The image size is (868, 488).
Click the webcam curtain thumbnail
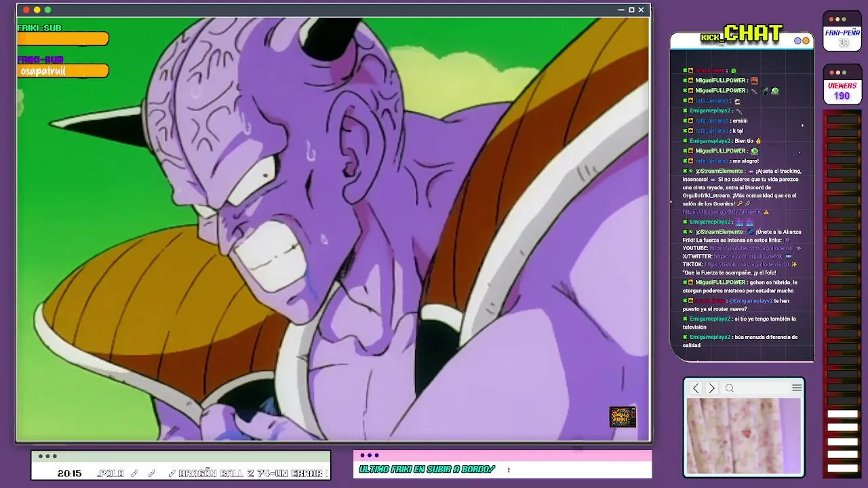pos(744,436)
